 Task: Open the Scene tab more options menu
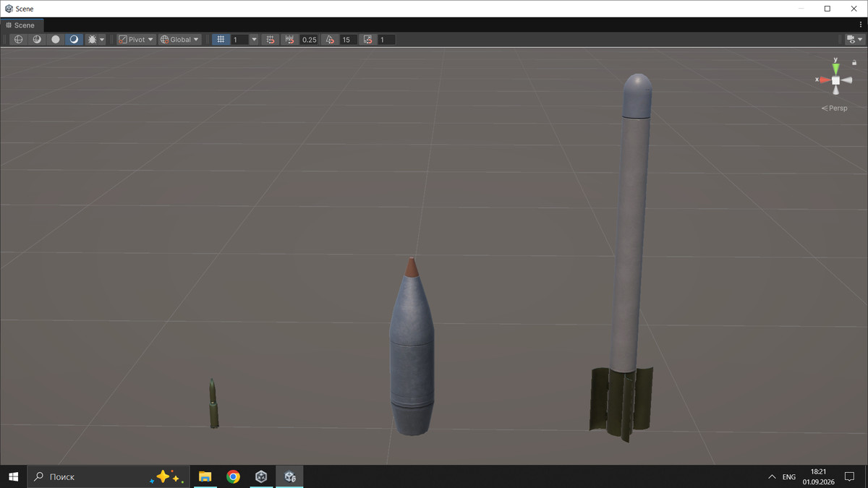pos(860,25)
